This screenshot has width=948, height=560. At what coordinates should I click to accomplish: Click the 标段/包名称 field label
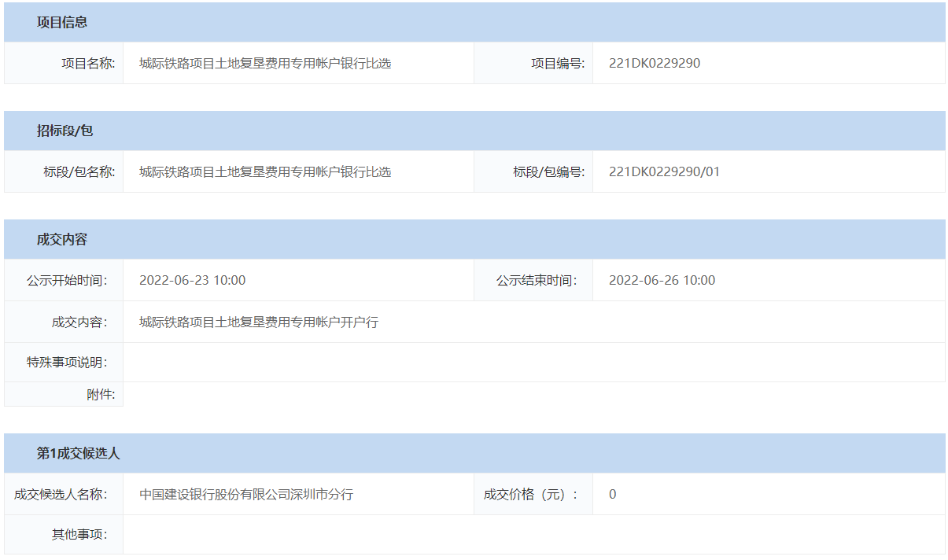tap(79, 171)
